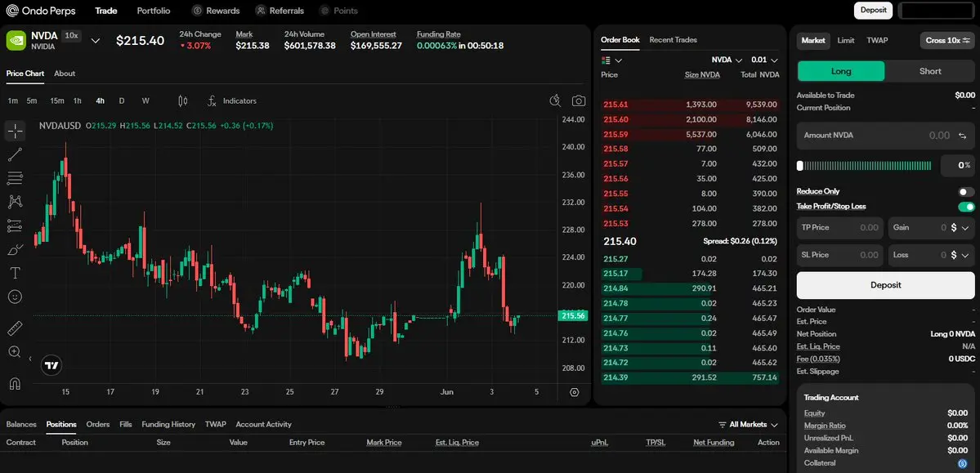The height and width of the screenshot is (473, 980).
Task: Expand the NVDA market selector chevron
Action: [96, 41]
